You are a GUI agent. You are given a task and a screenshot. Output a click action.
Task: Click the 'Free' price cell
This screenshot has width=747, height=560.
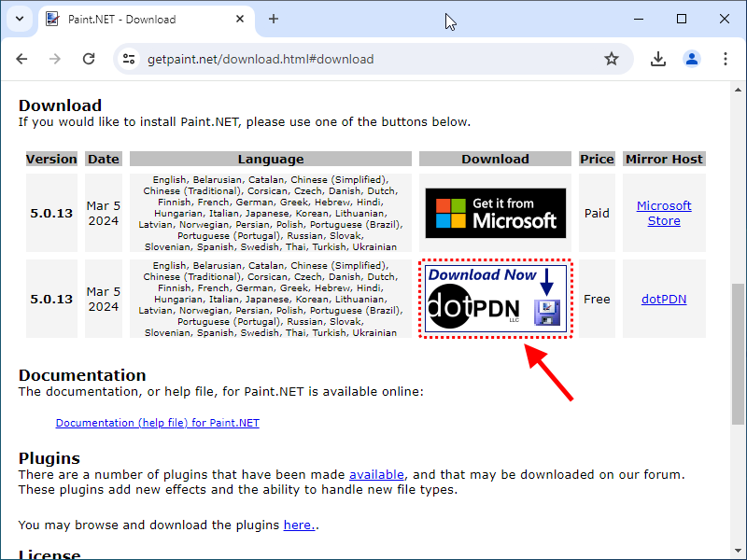pos(597,299)
